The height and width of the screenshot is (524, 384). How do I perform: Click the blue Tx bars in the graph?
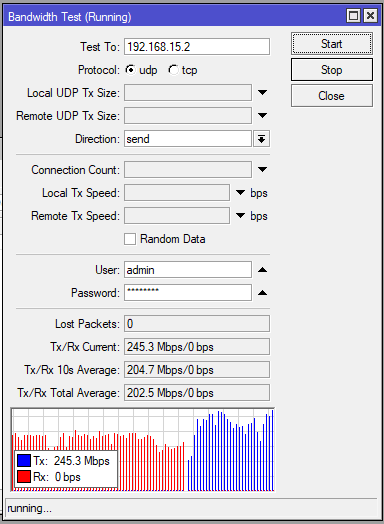tap(231, 451)
